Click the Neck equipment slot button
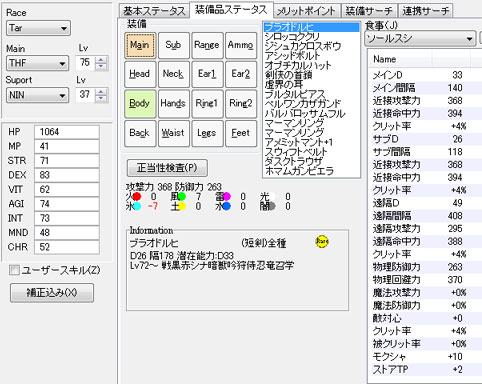482x384 pixels. 174,74
